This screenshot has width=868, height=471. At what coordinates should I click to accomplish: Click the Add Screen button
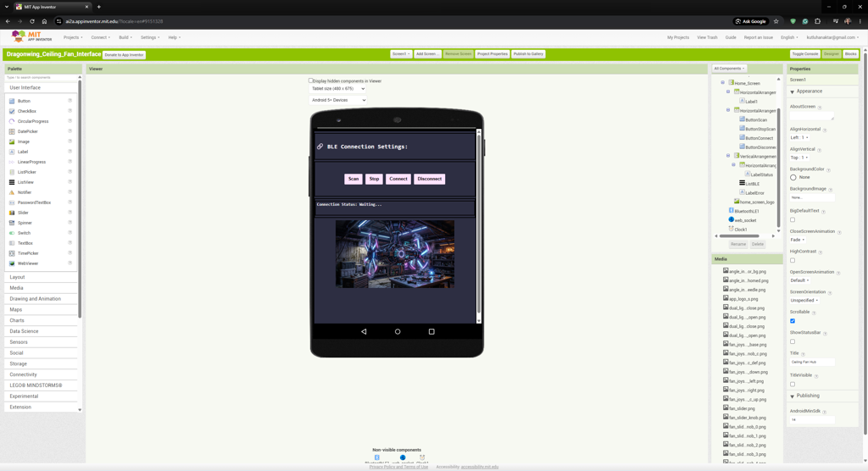tap(427, 53)
